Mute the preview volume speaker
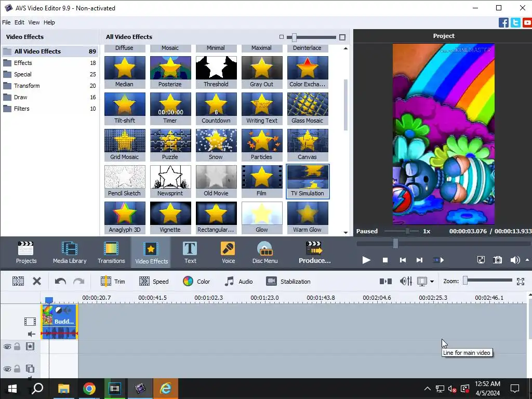This screenshot has height=399, width=532. pyautogui.click(x=515, y=260)
